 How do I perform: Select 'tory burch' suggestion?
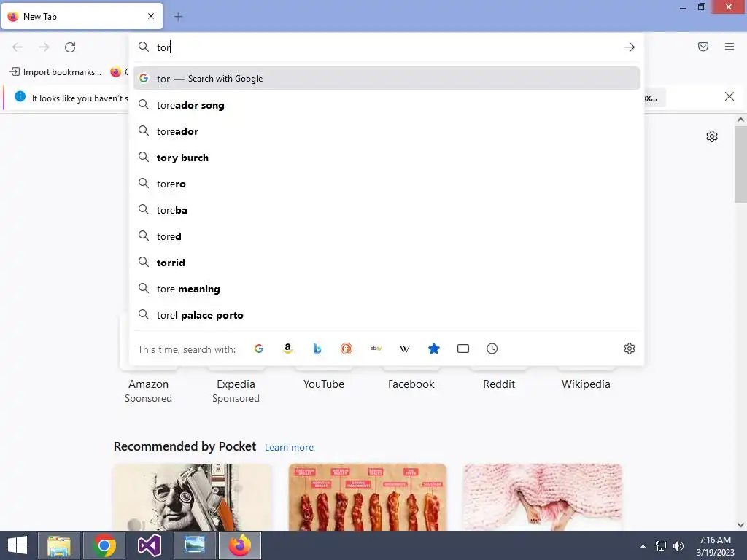point(387,157)
